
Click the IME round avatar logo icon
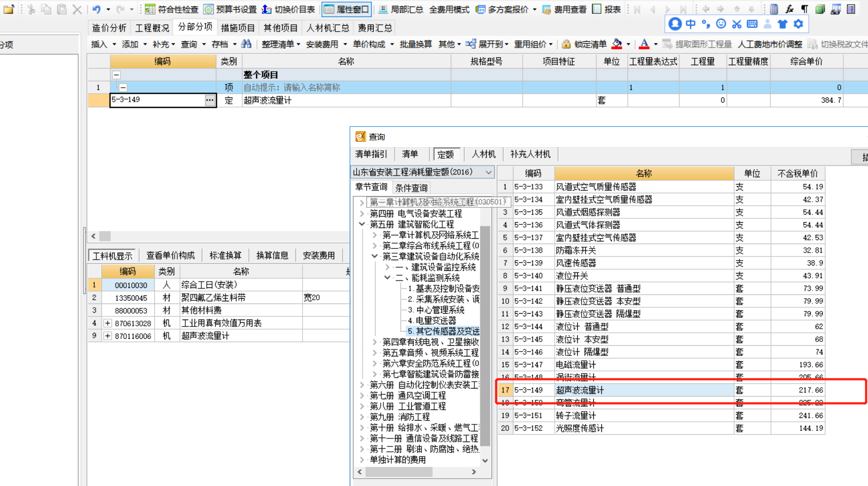pos(675,24)
